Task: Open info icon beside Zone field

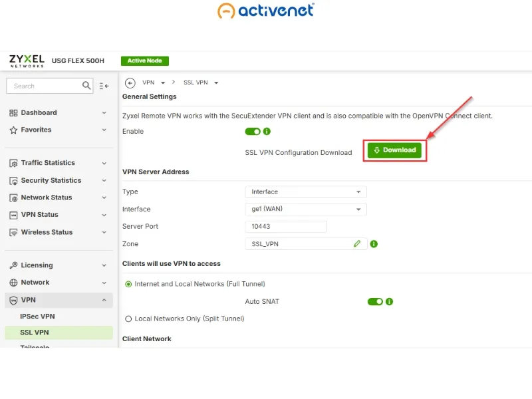Action: point(374,244)
